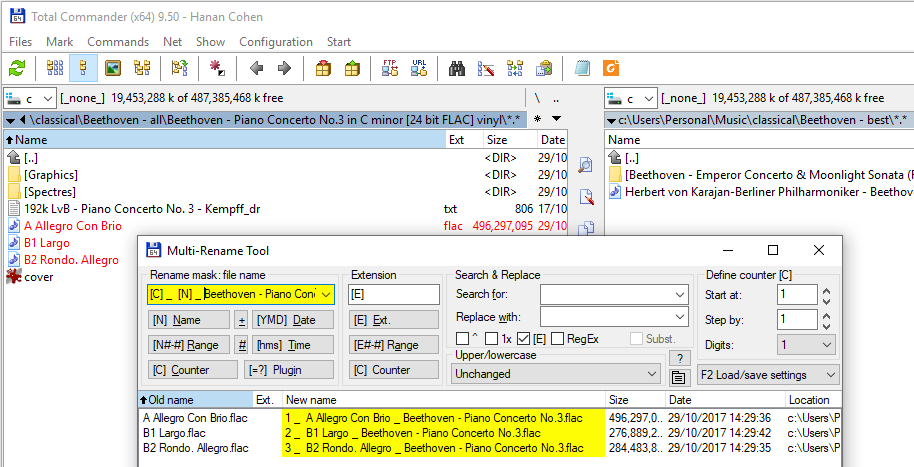The image size is (914, 467).
Task: Click the '[YMD] Date' button
Action: (x=293, y=319)
